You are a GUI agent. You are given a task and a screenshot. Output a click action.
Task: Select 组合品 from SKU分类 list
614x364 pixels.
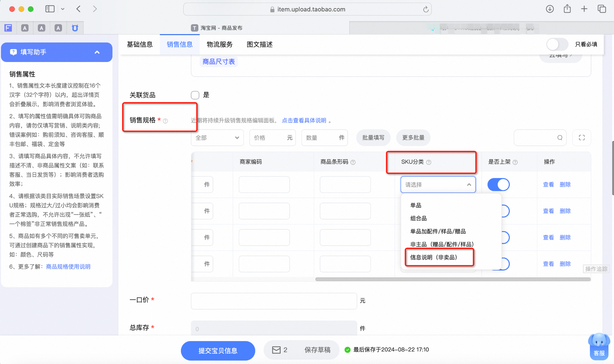[x=418, y=218]
